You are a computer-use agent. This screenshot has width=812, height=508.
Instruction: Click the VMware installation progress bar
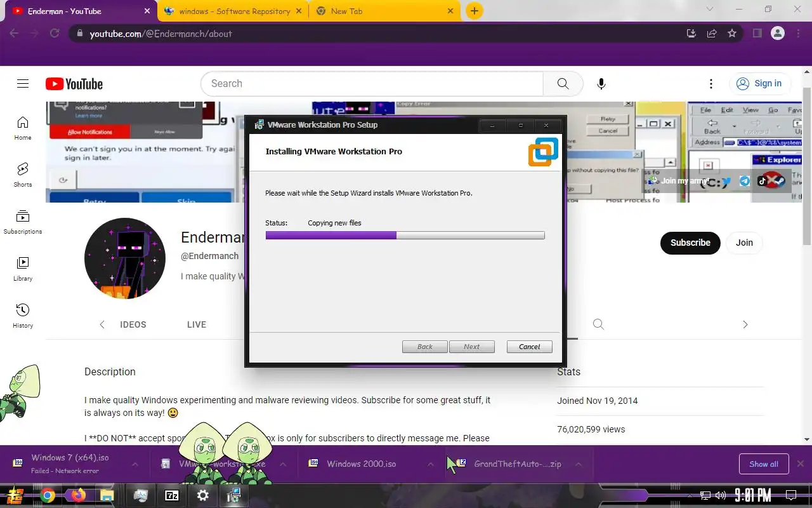(405, 235)
